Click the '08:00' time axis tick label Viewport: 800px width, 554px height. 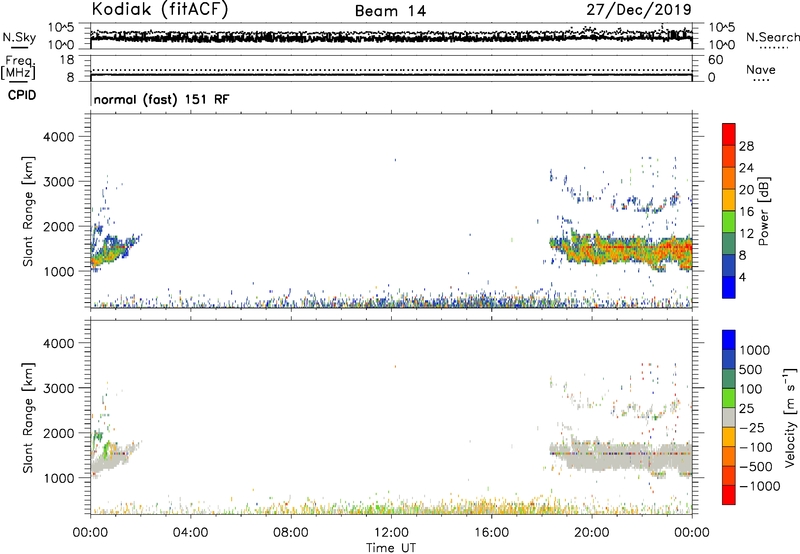coord(291,533)
